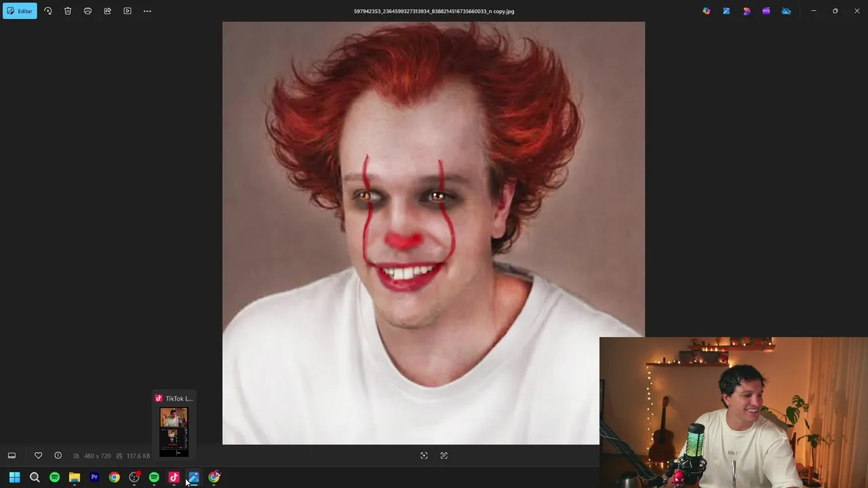Select the Photos app taskbar icon
Viewport: 868px width, 488px height.
coord(194,477)
